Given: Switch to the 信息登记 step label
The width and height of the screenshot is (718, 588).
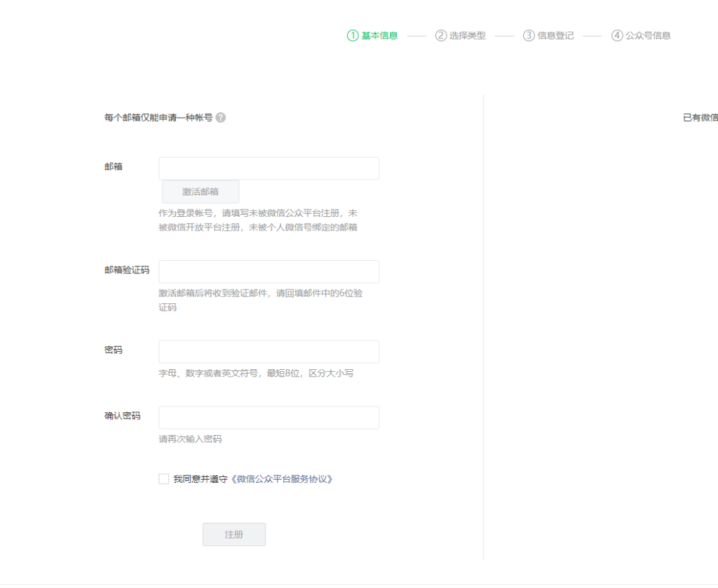Looking at the screenshot, I should pyautogui.click(x=556, y=36).
